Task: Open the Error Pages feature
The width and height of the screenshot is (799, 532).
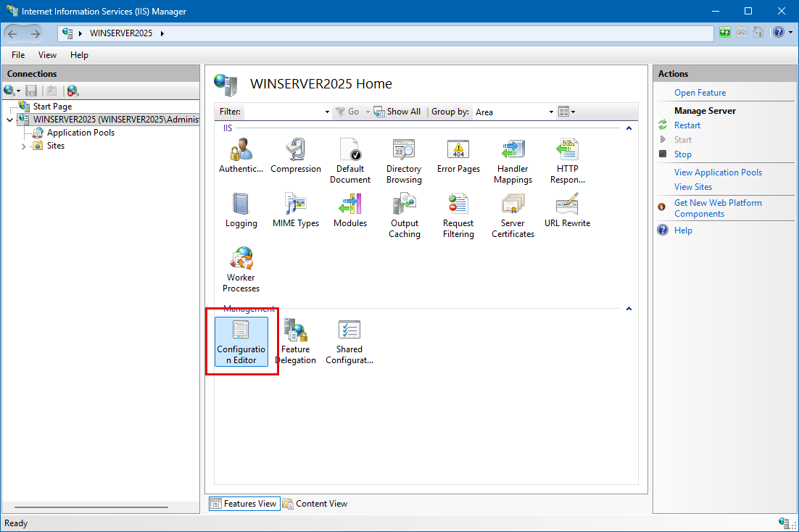Action: (x=458, y=154)
